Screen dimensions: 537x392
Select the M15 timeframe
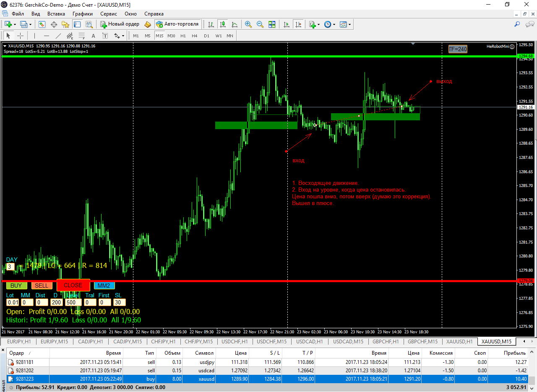click(159, 36)
